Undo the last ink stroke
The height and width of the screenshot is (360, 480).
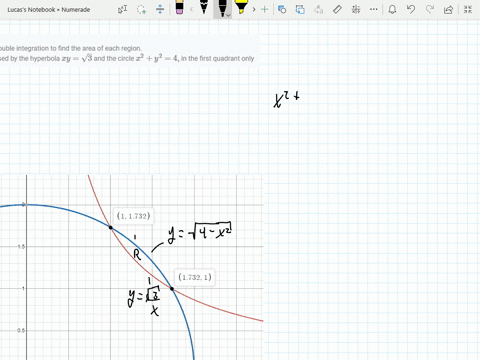point(411,9)
